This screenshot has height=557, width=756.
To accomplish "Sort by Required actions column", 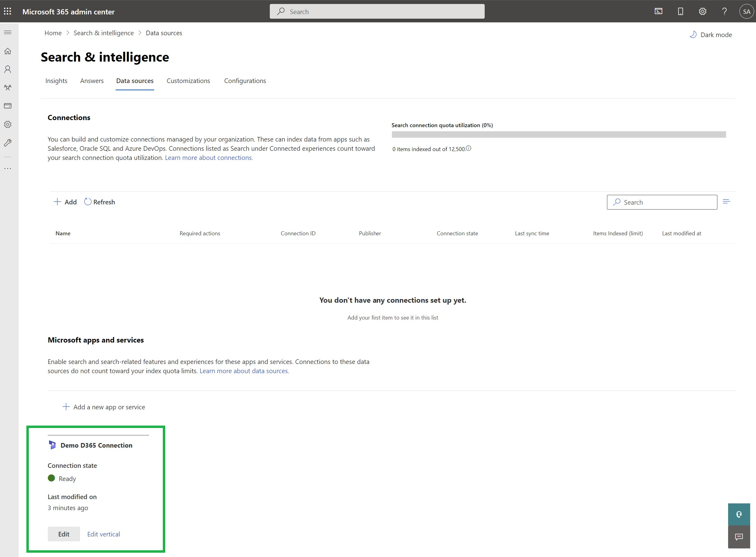I will pos(200,233).
